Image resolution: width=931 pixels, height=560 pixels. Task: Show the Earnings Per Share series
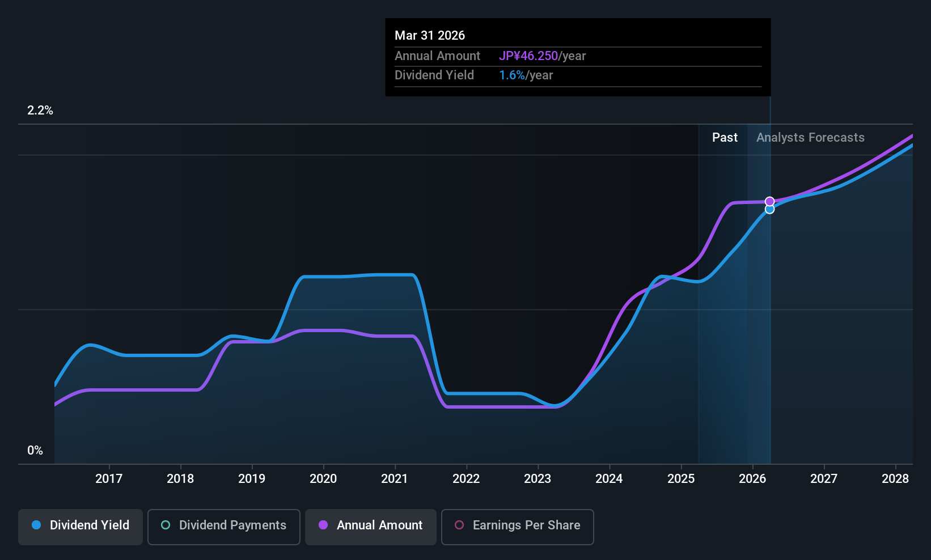coord(517,527)
